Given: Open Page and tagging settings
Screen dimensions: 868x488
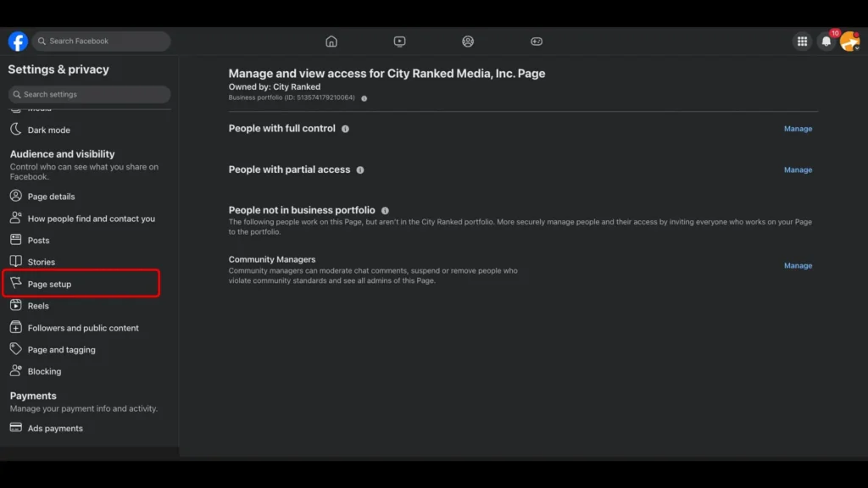Looking at the screenshot, I should coord(61,350).
